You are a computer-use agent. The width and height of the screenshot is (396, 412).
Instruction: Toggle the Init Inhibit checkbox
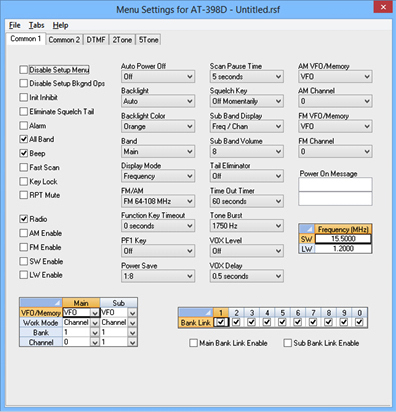click(x=23, y=97)
